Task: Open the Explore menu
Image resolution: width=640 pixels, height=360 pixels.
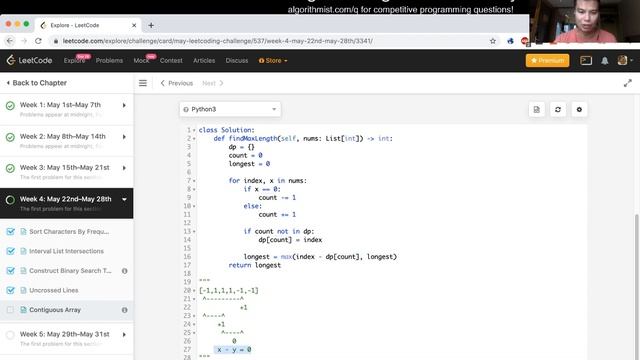Action: (x=74, y=60)
